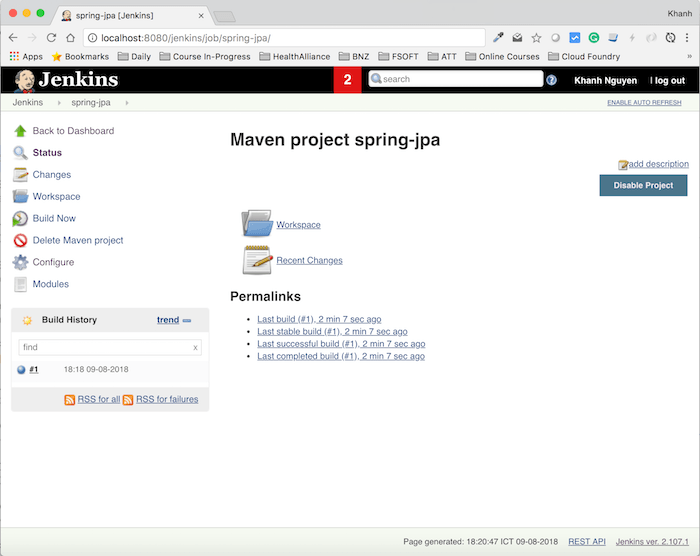Click RSS for all text link
The height and width of the screenshot is (556, 700).
coord(99,399)
